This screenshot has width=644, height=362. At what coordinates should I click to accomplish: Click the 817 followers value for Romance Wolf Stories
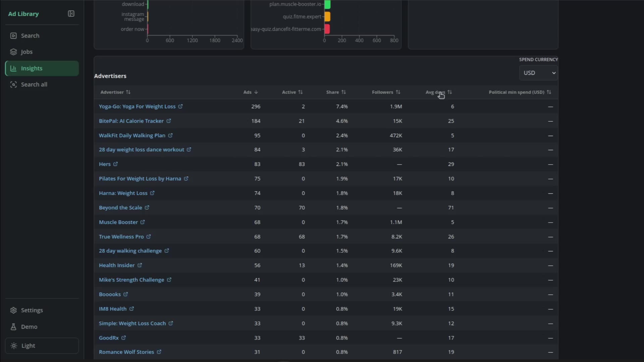[397, 352]
